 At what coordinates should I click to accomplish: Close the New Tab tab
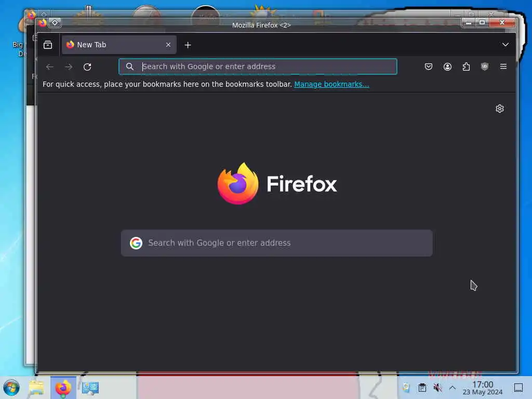[x=168, y=45]
